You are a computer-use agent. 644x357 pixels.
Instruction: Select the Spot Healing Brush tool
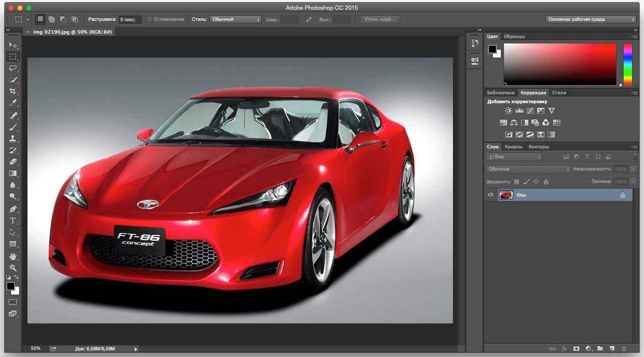pos(13,116)
